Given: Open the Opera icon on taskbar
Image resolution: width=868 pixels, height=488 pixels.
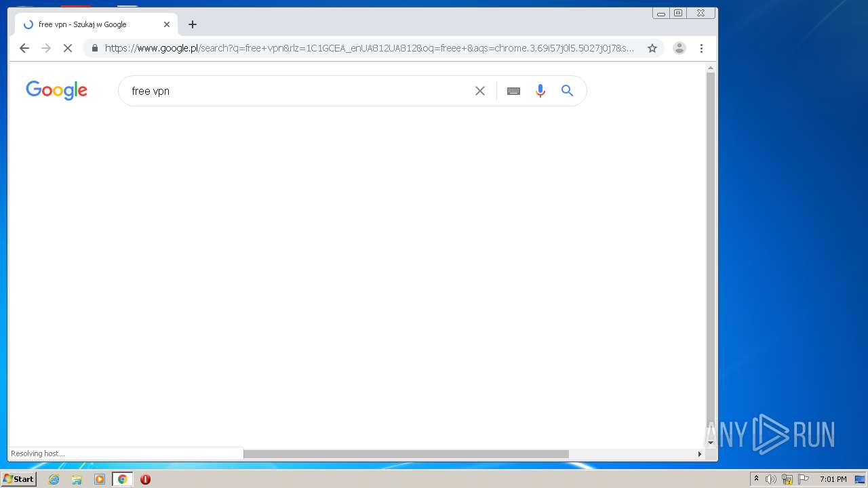Looking at the screenshot, I should coord(145,479).
